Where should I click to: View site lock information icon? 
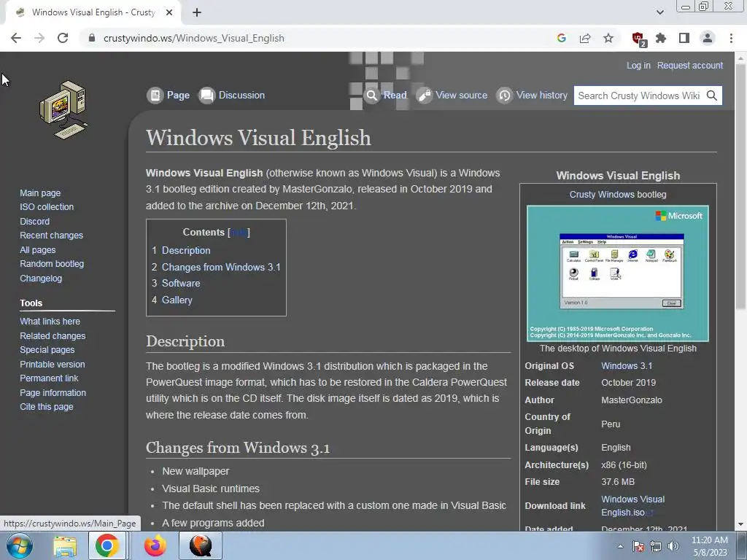tap(92, 38)
